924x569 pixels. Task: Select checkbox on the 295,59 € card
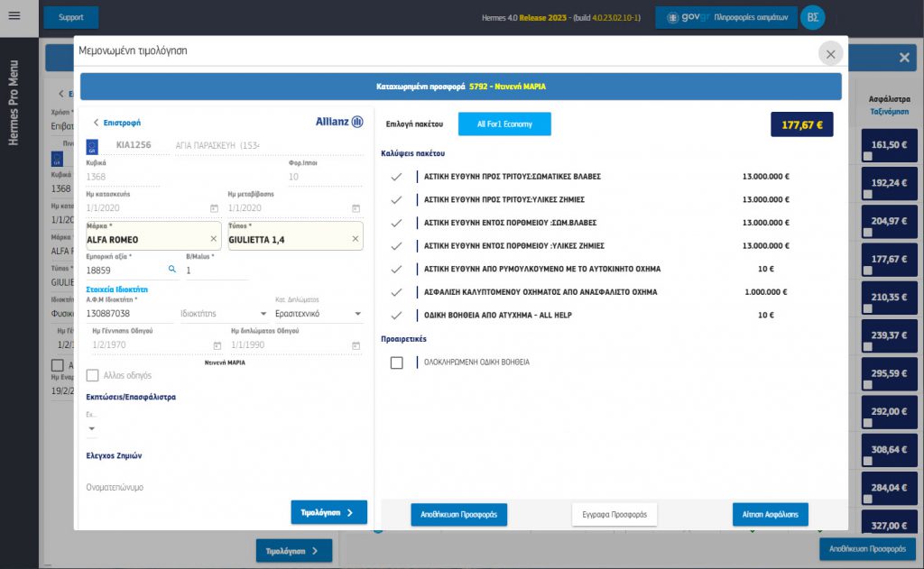click(867, 385)
